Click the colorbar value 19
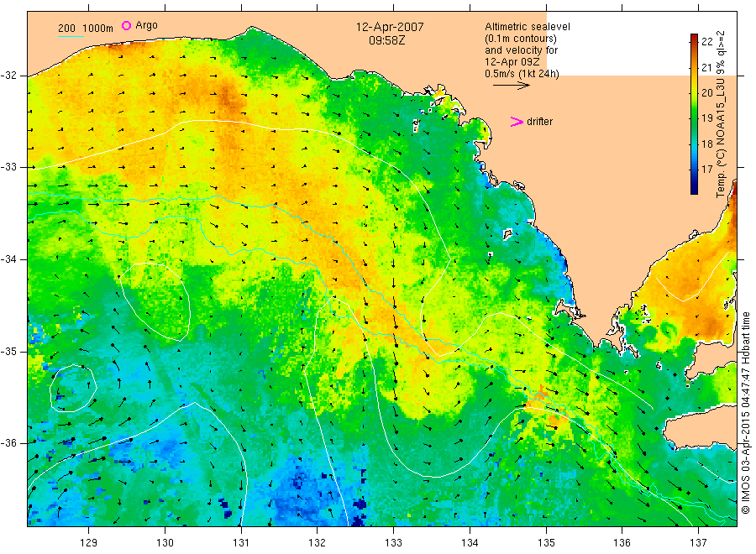Image resolution: width=756 pixels, height=554 pixels. tap(706, 118)
